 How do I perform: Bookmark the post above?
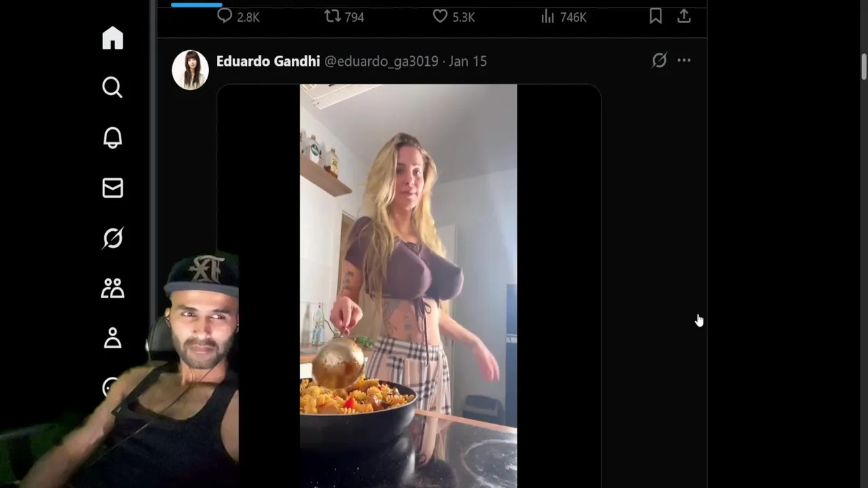point(655,16)
